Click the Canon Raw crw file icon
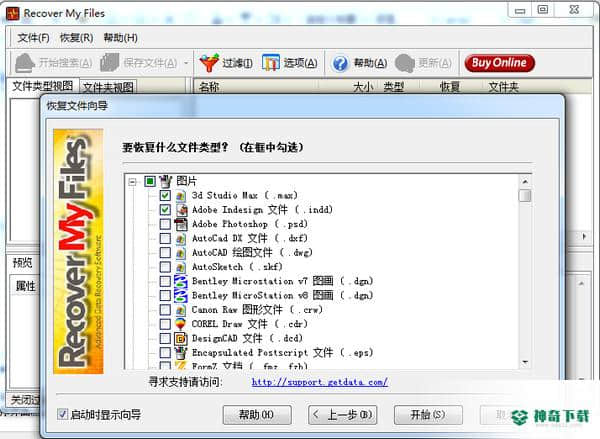The height and width of the screenshot is (439, 600). pyautogui.click(x=181, y=310)
